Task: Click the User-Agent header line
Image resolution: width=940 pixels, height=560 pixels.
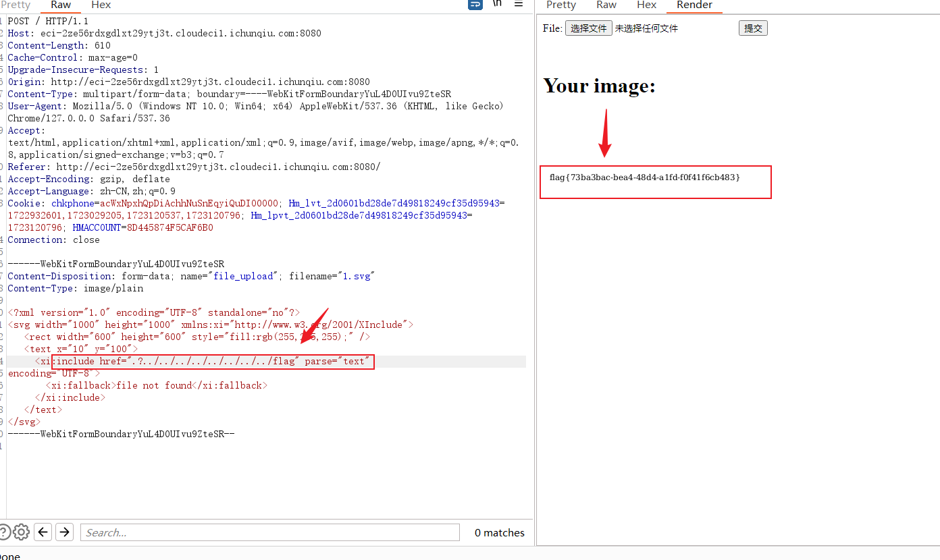Action: click(x=256, y=106)
